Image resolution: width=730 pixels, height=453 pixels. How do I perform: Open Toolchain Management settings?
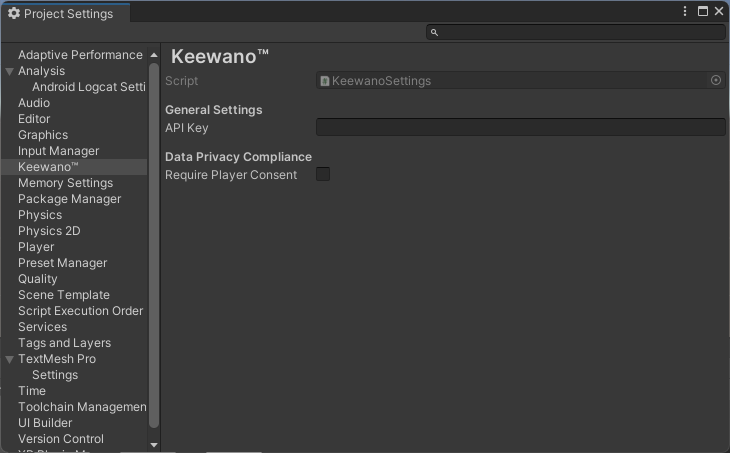click(82, 407)
